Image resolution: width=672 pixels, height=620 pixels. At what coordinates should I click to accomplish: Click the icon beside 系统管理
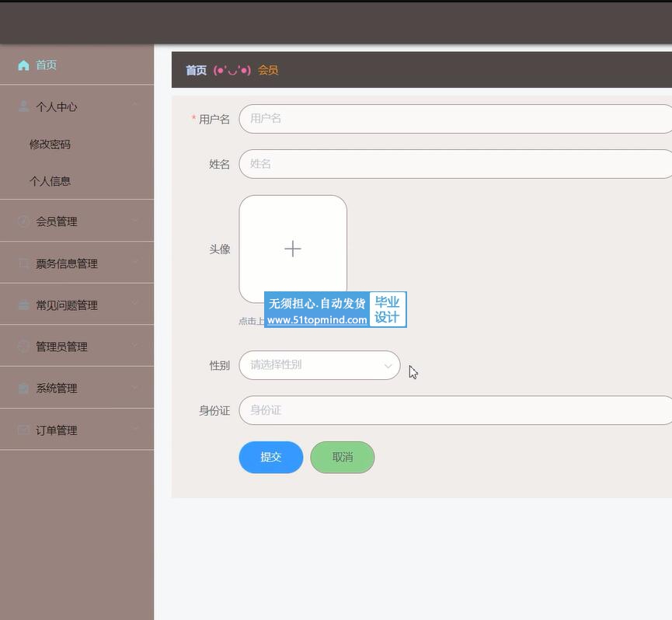pos(23,388)
